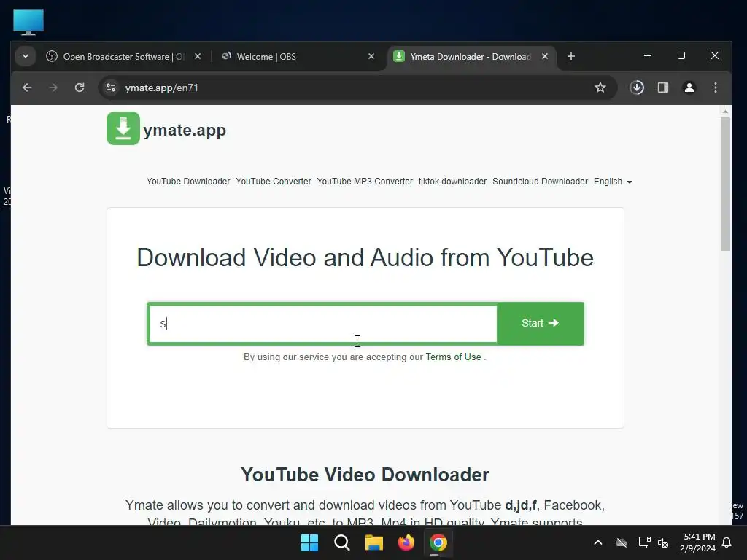Screen dimensions: 747x560
Task: Click the ymate.app green download logo
Action: click(123, 128)
